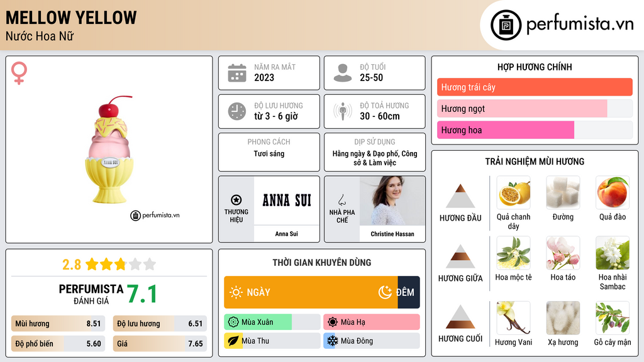644x362 pixels.
Task: Open the Anna Sui perfume bottle image
Action: click(x=109, y=150)
